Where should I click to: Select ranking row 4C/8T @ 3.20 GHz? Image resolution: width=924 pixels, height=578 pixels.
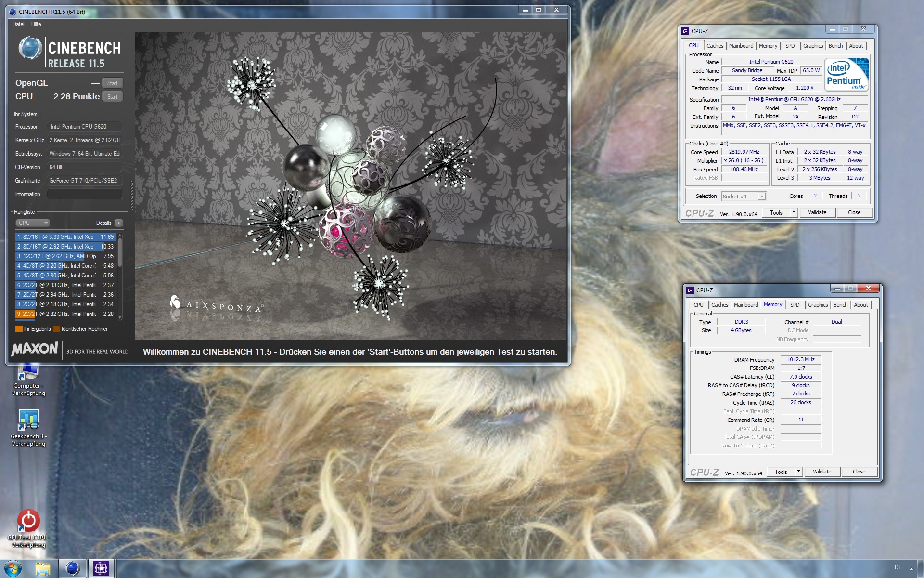[x=65, y=266]
